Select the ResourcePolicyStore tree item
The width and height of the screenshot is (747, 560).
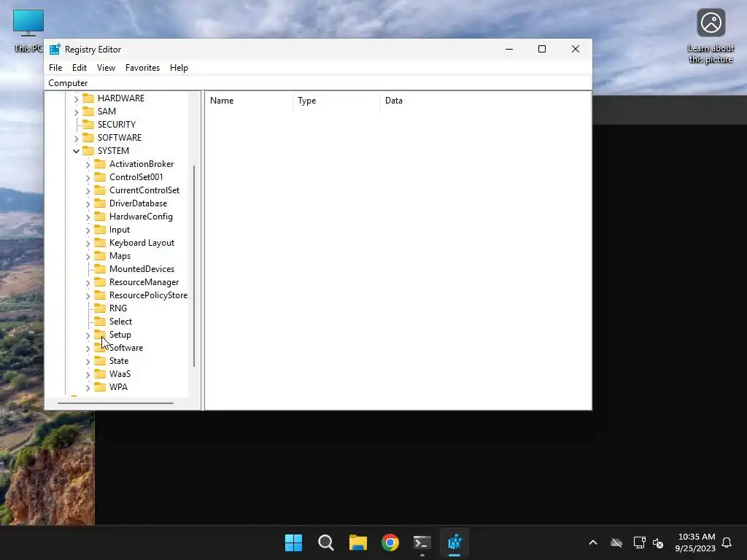[148, 295]
